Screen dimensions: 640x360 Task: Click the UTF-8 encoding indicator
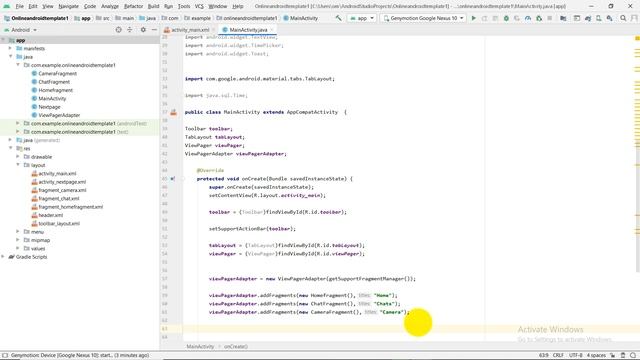coord(576,356)
